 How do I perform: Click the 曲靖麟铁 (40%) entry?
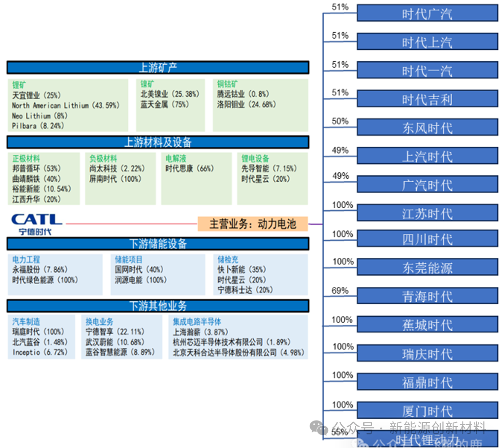pos(36,179)
